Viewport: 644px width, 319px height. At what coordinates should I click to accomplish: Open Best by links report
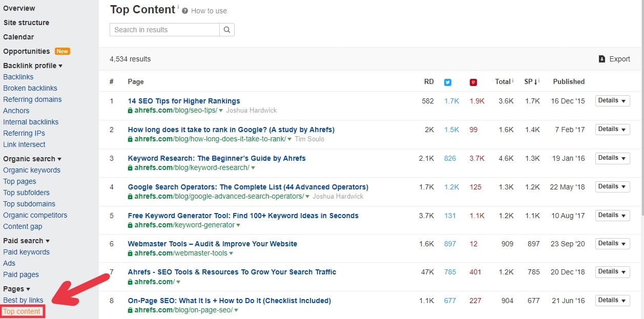pos(23,300)
